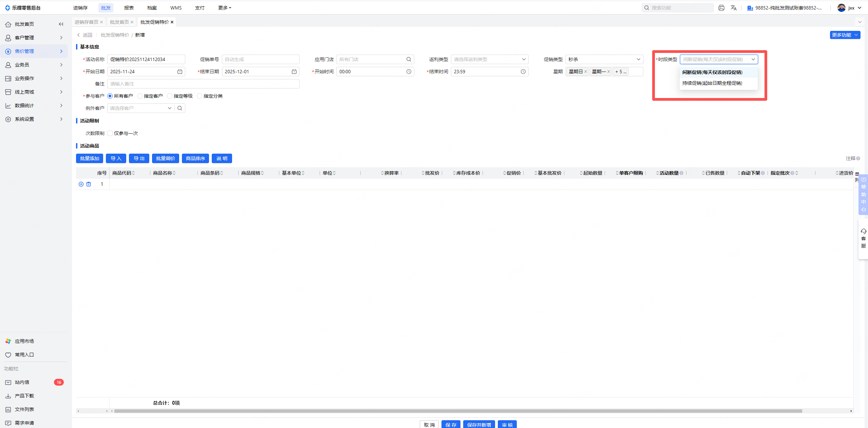This screenshot has height=428, width=868.
Task: Click the horizontal table scrollbar
Action: (458, 411)
